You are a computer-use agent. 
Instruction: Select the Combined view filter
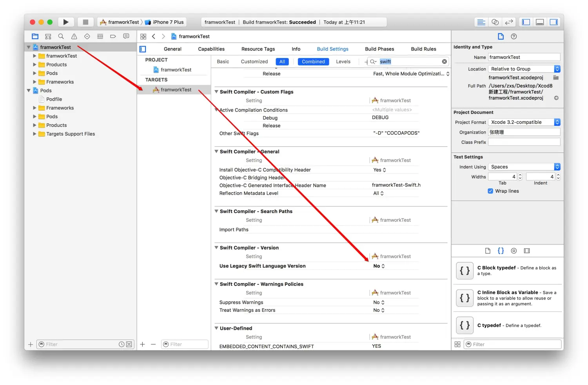(x=313, y=61)
